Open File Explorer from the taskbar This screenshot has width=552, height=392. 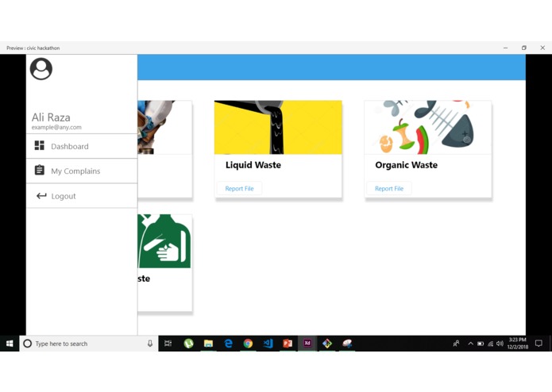(208, 344)
